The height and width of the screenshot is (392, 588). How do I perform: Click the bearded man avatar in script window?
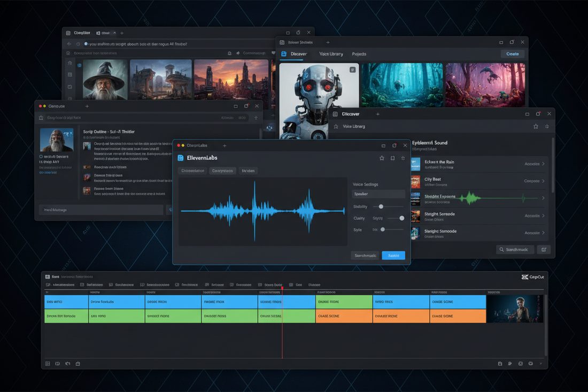(x=57, y=140)
